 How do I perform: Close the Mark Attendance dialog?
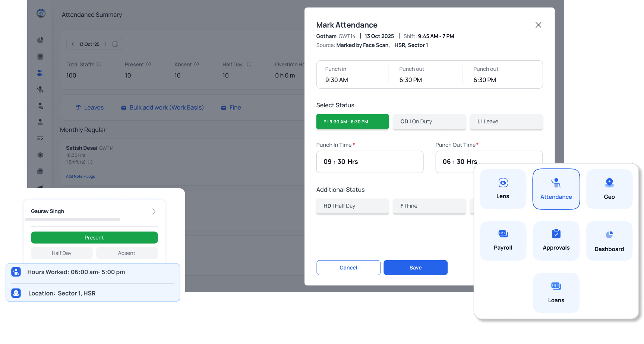point(538,25)
